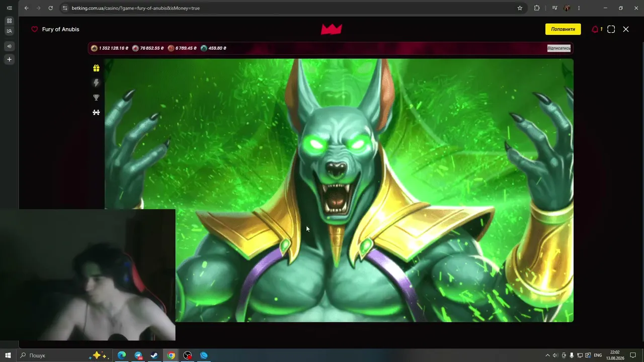Show hidden system tray icons
644x362 pixels.
548,355
